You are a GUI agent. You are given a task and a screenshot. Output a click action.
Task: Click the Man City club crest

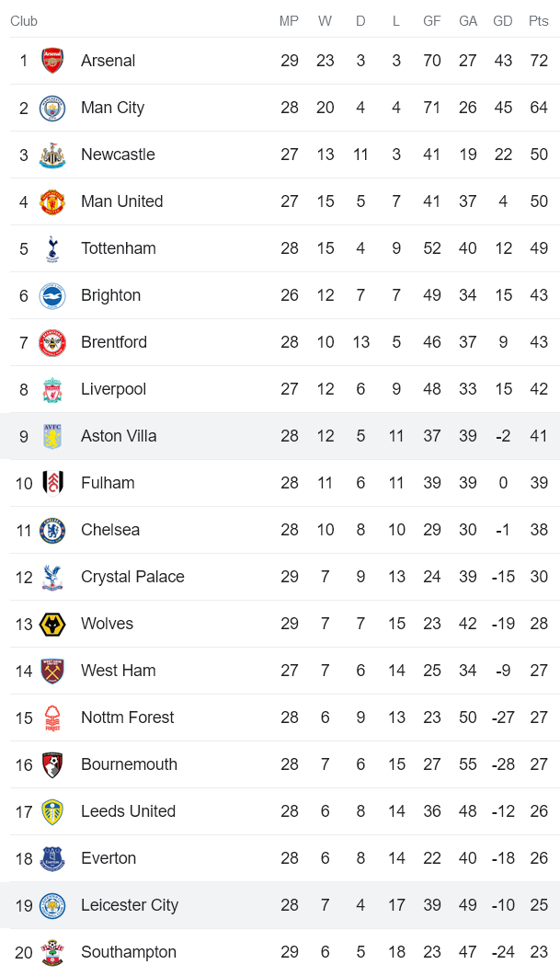52,108
